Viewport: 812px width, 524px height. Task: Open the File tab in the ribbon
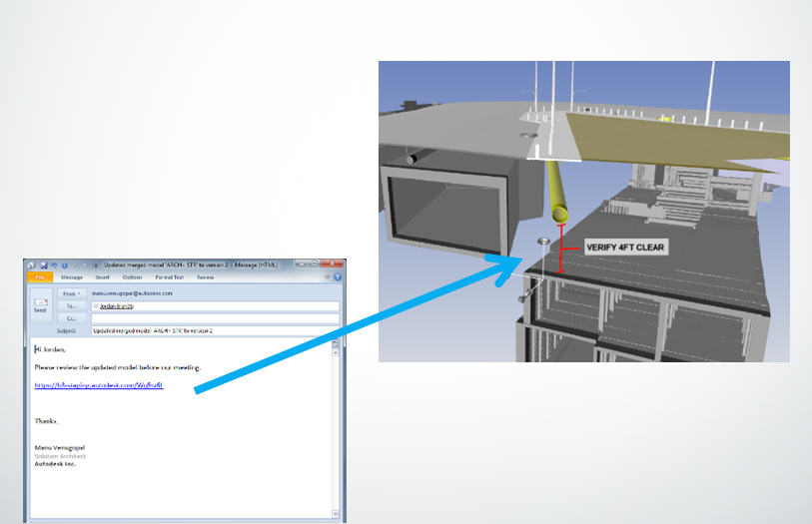(40, 276)
